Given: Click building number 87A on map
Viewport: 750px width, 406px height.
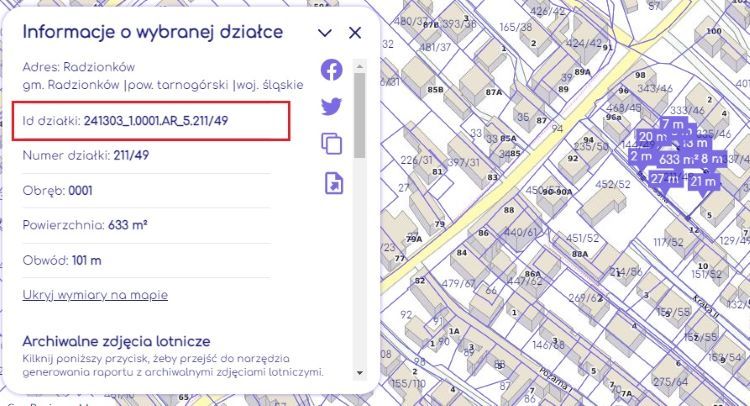Looking at the screenshot, I should (494, 92).
